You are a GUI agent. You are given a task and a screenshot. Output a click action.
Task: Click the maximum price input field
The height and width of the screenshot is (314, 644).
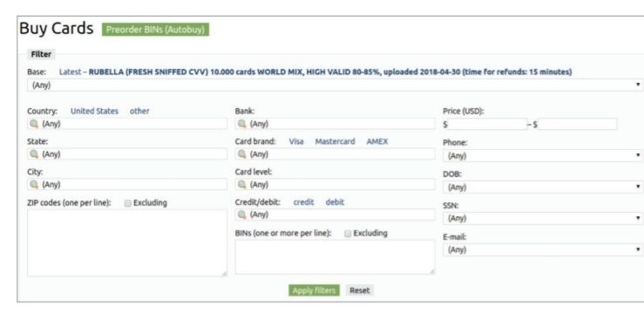tap(578, 124)
